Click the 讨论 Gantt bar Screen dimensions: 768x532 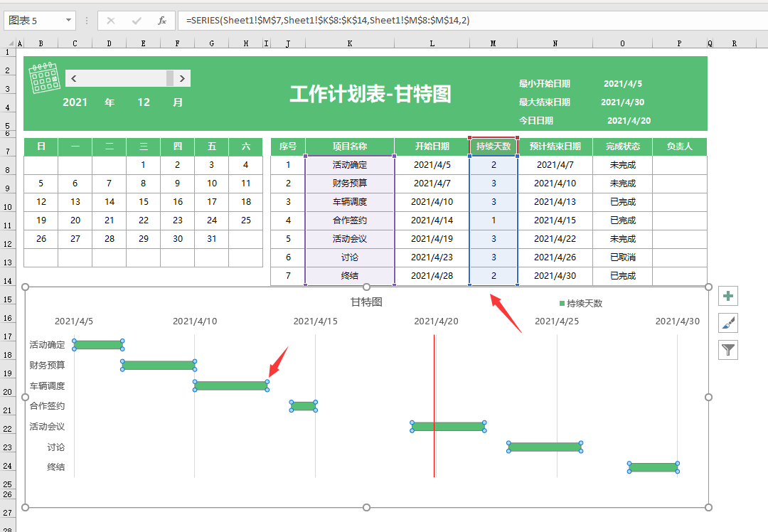point(545,447)
